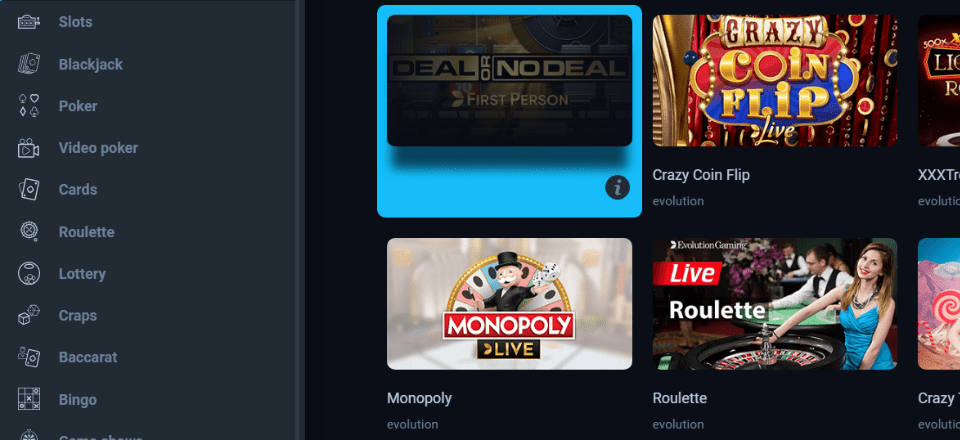Image resolution: width=960 pixels, height=440 pixels.
Task: Click the Lottery ball icon
Action: click(x=29, y=274)
